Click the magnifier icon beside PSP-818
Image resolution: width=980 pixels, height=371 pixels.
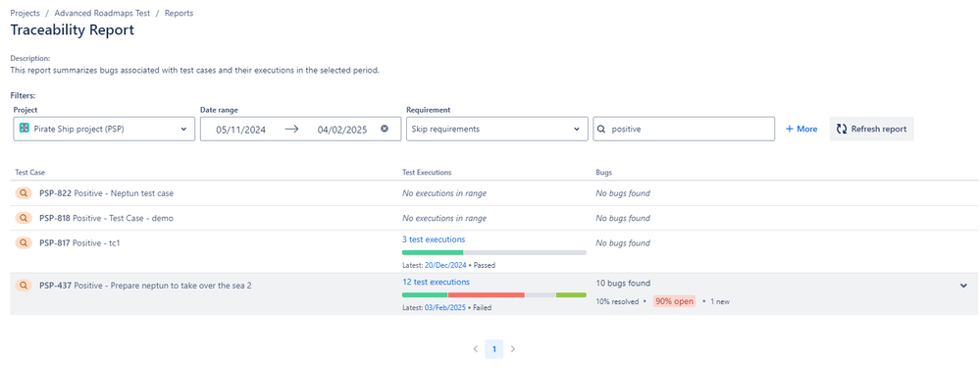point(24,218)
